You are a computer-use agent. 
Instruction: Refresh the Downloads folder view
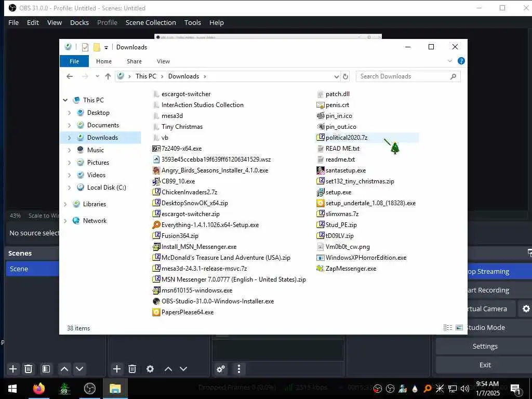point(345,76)
